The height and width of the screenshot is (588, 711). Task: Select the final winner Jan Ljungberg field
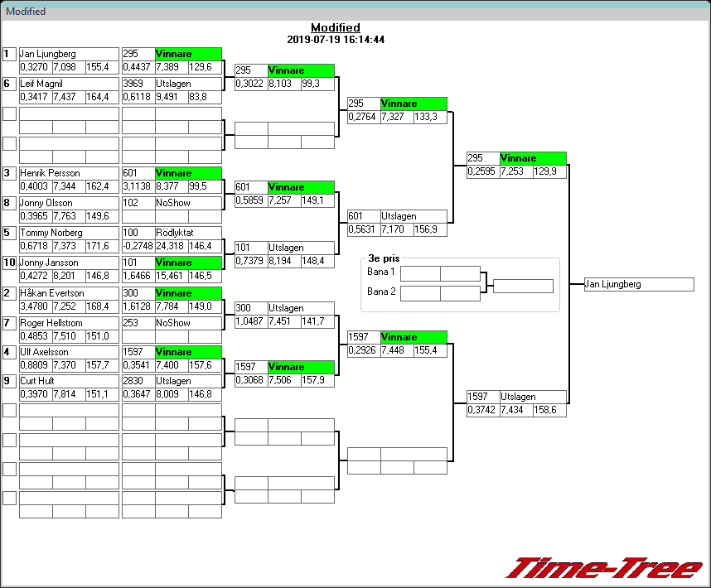[638, 284]
